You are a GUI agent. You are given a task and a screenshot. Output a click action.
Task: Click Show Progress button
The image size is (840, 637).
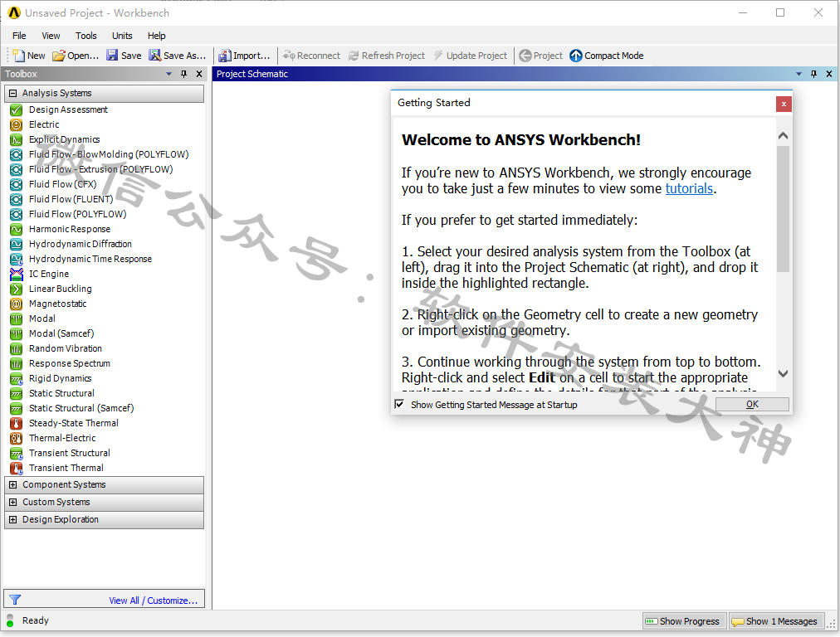pyautogui.click(x=684, y=621)
